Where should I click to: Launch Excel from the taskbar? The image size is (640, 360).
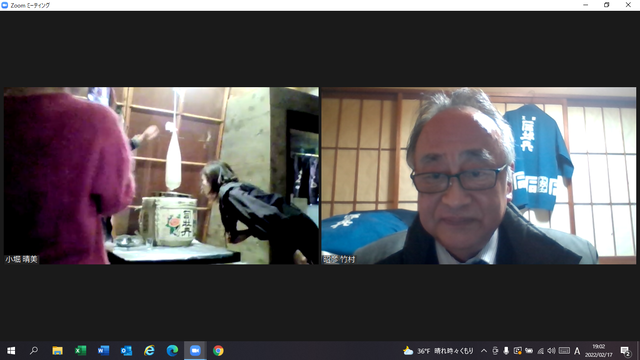80,351
